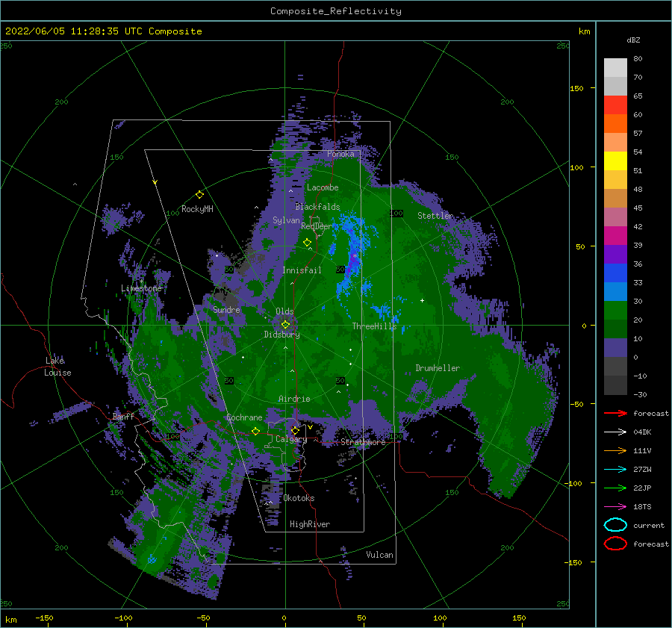This screenshot has width=672, height=628.
Task: Select the green 22JP arrow icon
Action: point(615,488)
